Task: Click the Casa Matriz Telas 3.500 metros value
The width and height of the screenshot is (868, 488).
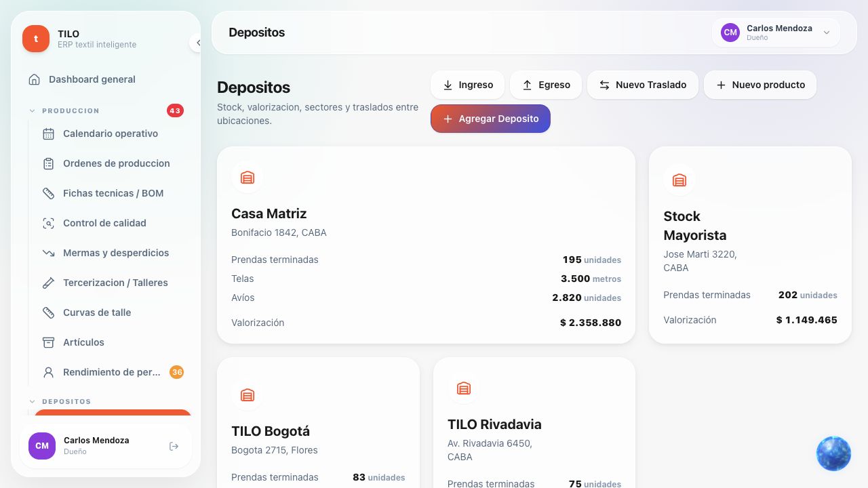Action: point(591,279)
